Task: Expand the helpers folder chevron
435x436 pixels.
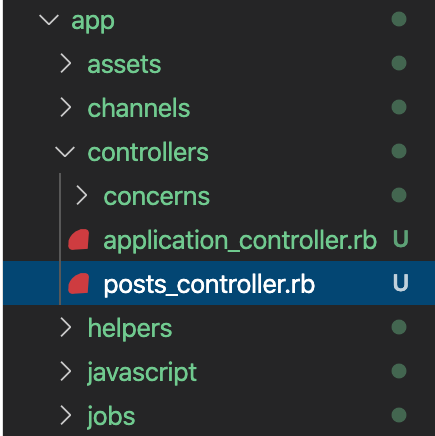Action: (66, 328)
